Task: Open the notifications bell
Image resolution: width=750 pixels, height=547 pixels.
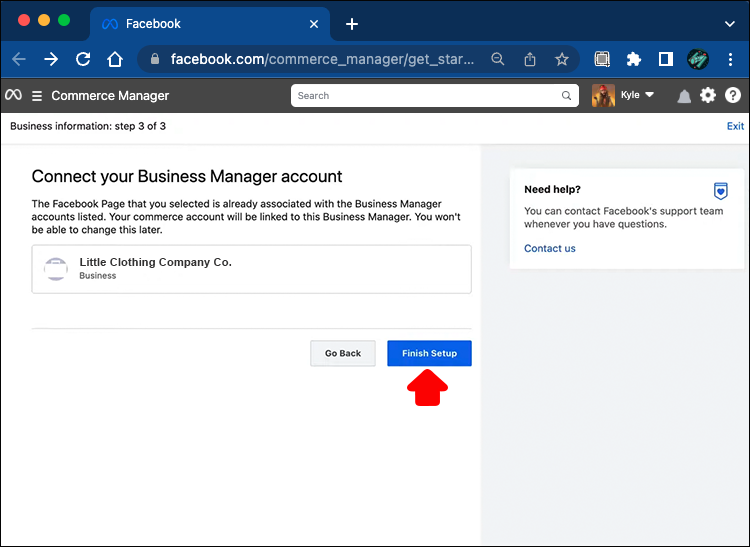Action: 684,96
